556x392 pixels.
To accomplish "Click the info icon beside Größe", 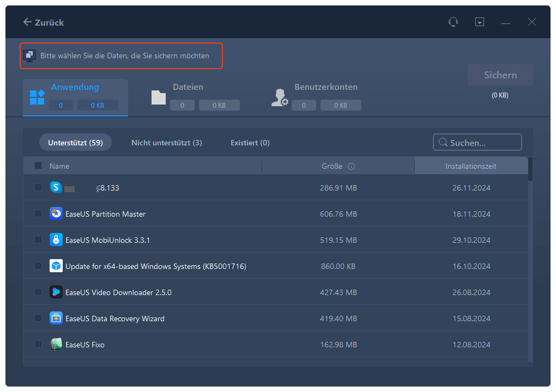I will [351, 166].
